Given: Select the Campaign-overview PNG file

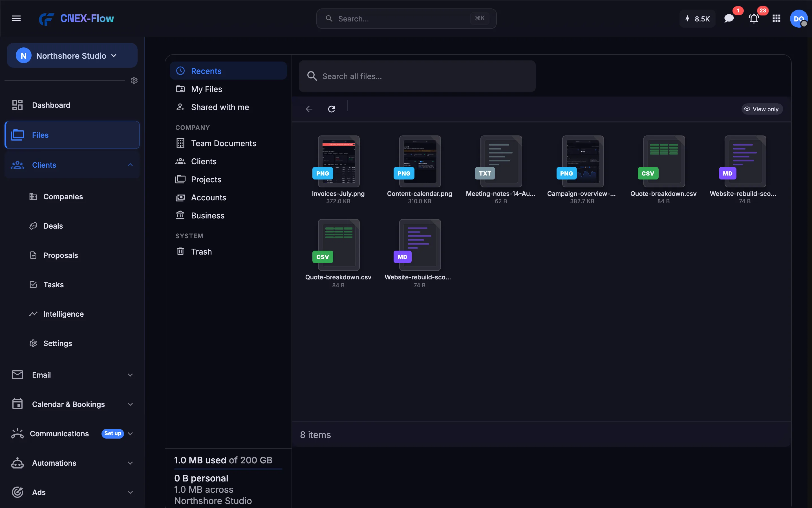Looking at the screenshot, I should (582, 161).
